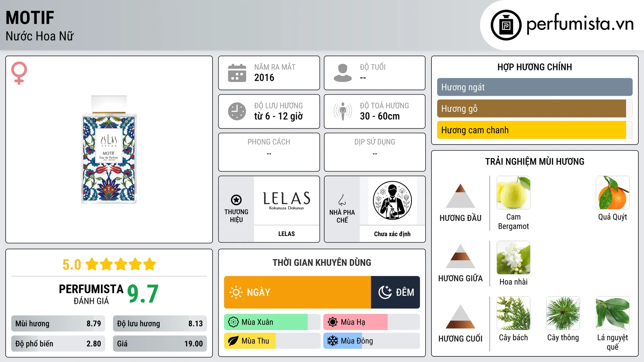Click the Hương gỗ accord bar
This screenshot has height=362, width=644.
[x=535, y=108]
